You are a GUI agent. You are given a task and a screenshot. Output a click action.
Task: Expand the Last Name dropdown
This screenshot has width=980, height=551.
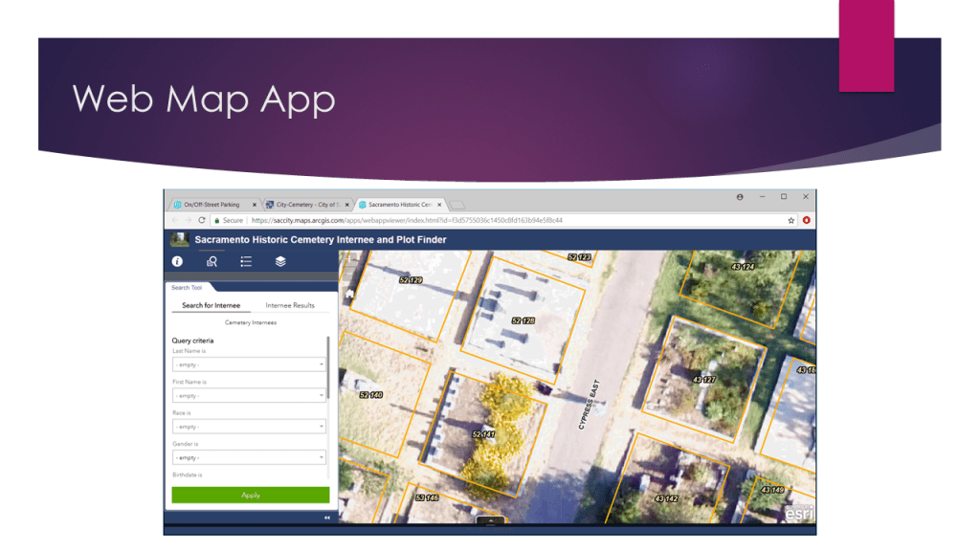tap(249, 364)
